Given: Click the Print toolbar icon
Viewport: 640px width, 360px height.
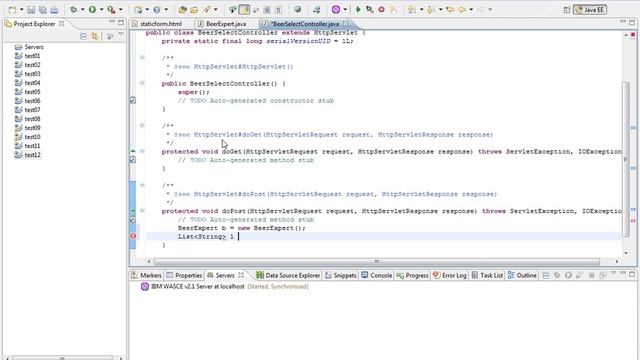Looking at the screenshot, I should [54, 10].
